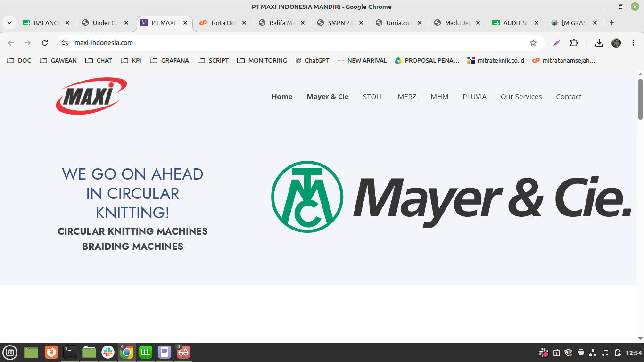
Task: Open the PLUVIA nav item
Action: pyautogui.click(x=475, y=97)
